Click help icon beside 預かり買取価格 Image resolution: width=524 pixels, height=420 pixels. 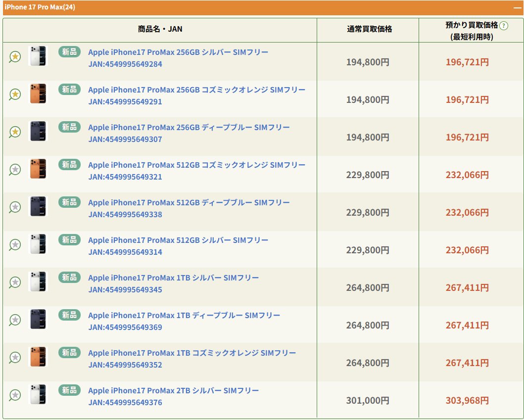coord(503,26)
